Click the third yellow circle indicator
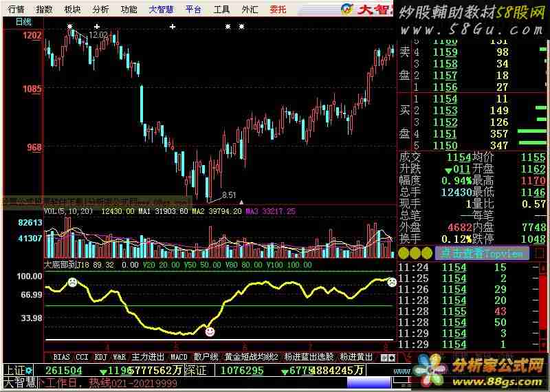 pyautogui.click(x=426, y=253)
